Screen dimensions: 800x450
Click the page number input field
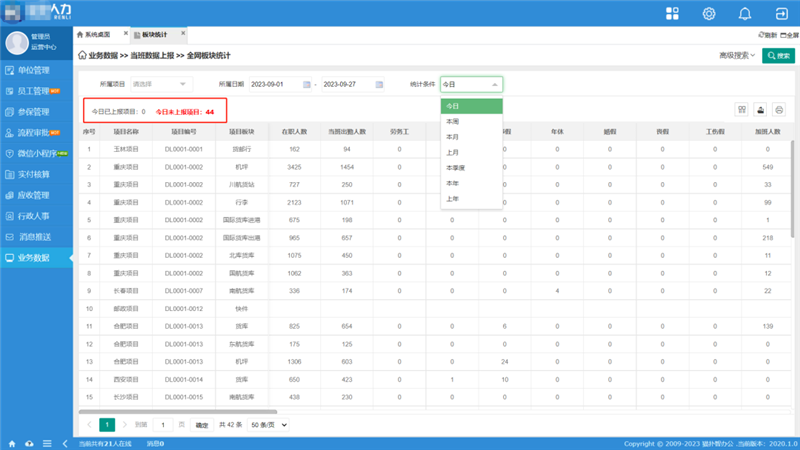coord(164,425)
